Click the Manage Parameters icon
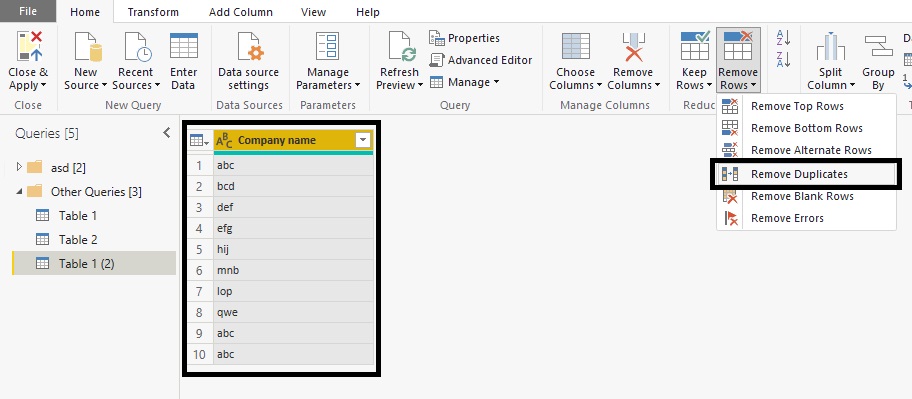 (327, 47)
